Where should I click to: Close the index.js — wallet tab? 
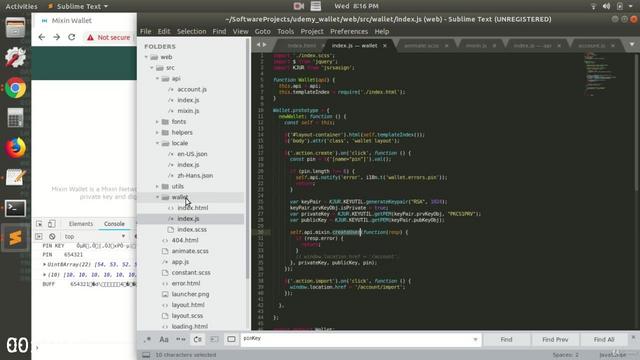(x=384, y=46)
